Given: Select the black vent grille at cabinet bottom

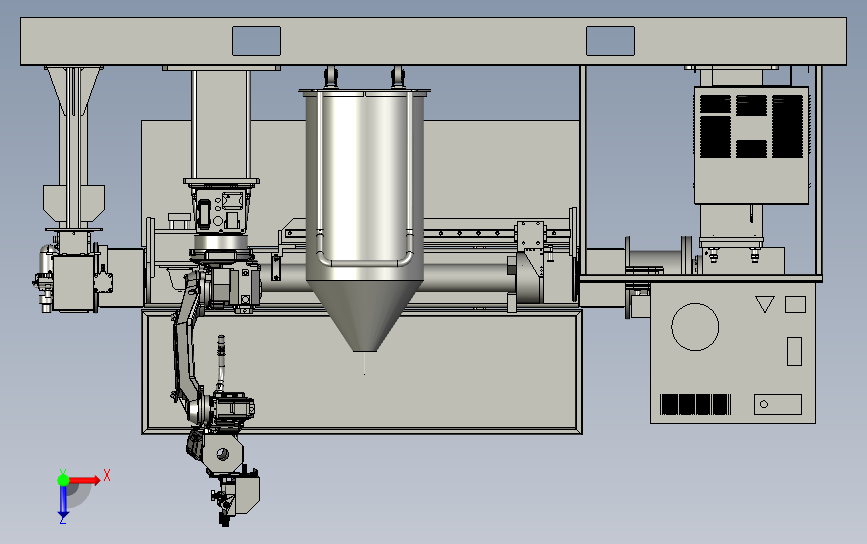Looking at the screenshot, I should point(696,405).
